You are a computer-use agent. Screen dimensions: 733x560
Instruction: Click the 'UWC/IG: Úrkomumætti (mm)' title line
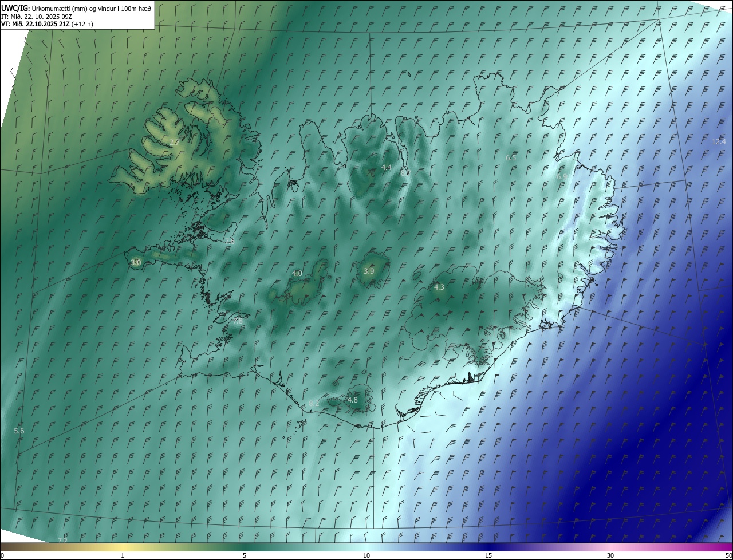(77, 8)
